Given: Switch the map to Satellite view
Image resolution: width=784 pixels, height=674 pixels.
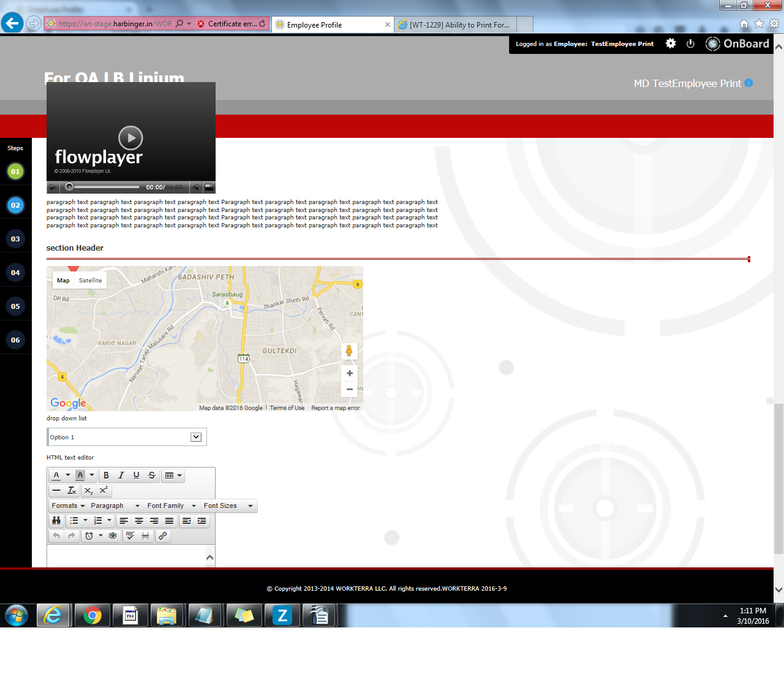Looking at the screenshot, I should pyautogui.click(x=90, y=281).
